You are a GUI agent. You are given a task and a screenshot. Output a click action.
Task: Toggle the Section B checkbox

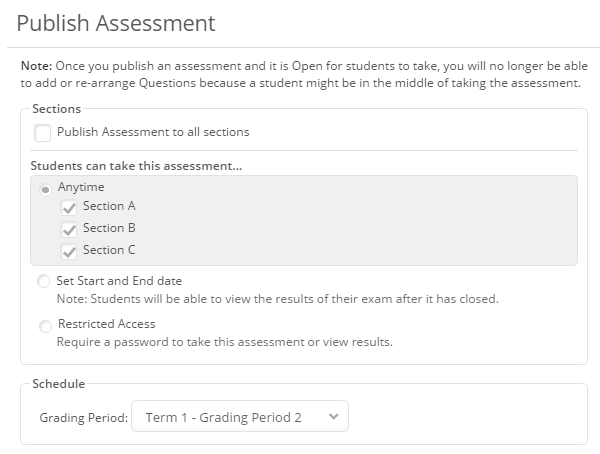[69, 229]
